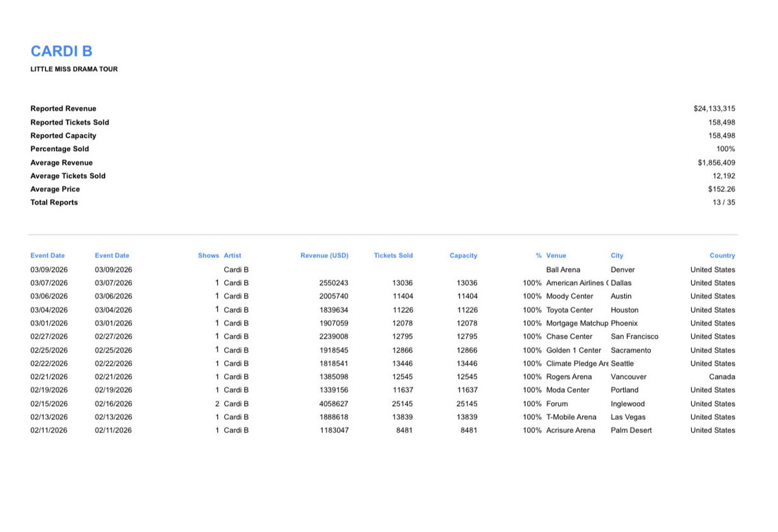
Task: Click revenue value 1839634
Action: (x=334, y=310)
